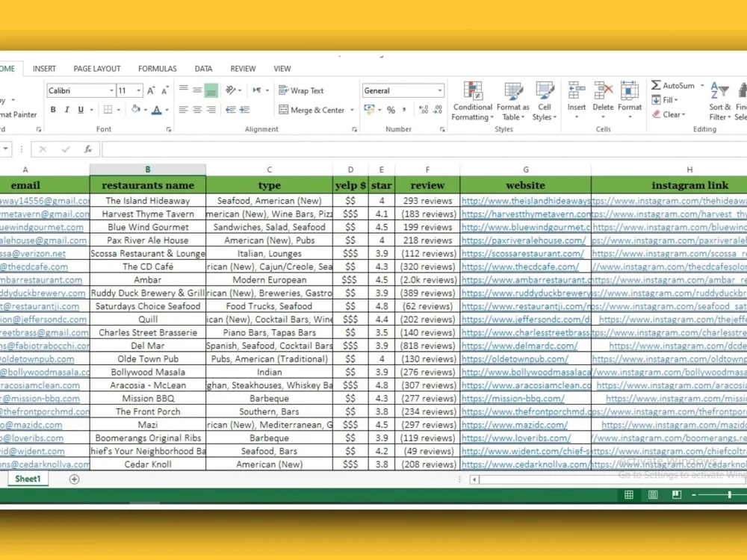Apply fill color bucket icon

pos(136,110)
